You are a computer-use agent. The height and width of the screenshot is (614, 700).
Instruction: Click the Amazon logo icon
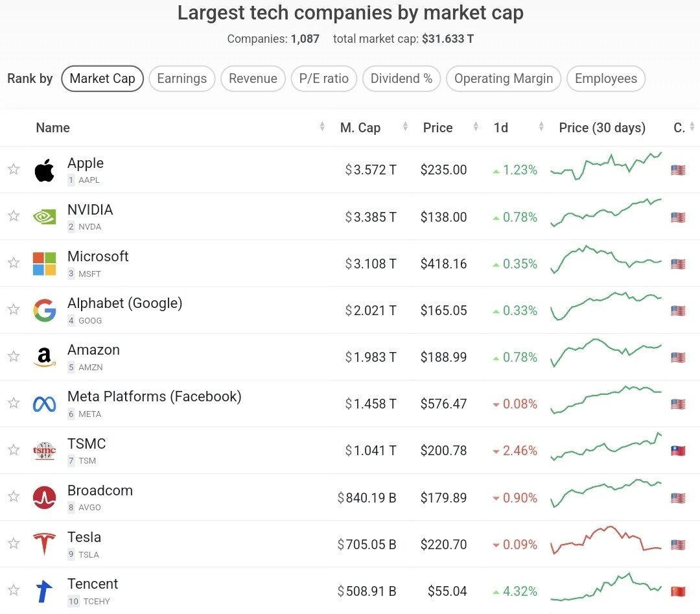tap(45, 357)
